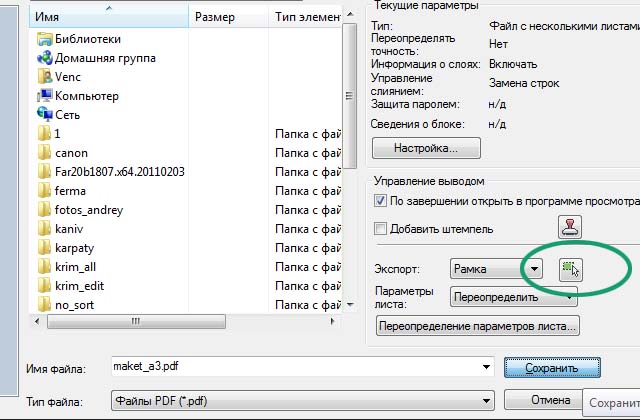Click the stamp settings icon

click(570, 227)
